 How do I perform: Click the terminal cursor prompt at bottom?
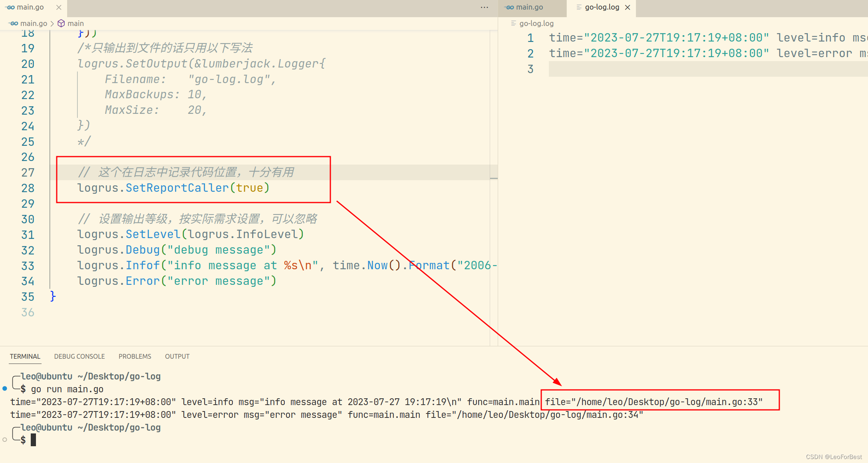pos(33,440)
